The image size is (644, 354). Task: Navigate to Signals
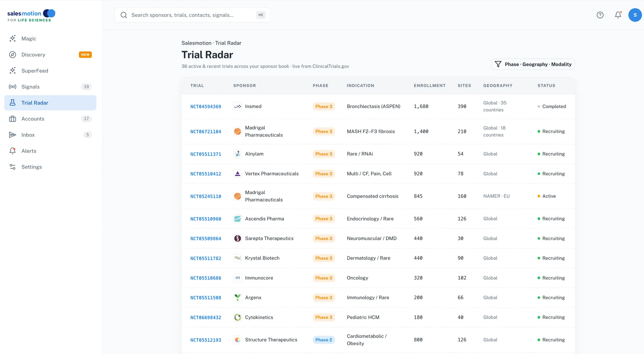(x=50, y=87)
